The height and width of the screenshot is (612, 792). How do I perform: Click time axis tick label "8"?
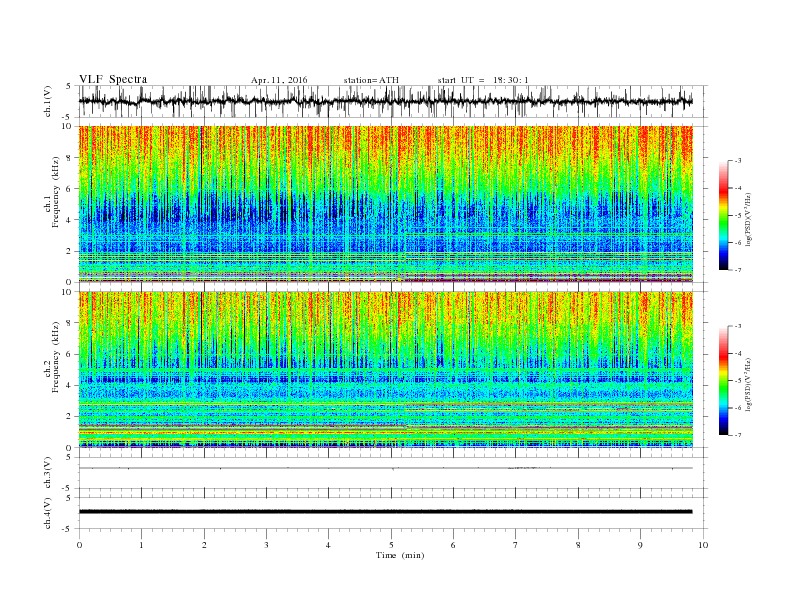578,545
